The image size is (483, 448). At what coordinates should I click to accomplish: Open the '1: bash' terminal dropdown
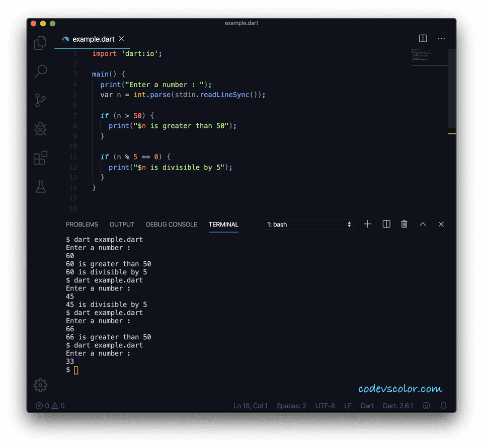pos(308,225)
